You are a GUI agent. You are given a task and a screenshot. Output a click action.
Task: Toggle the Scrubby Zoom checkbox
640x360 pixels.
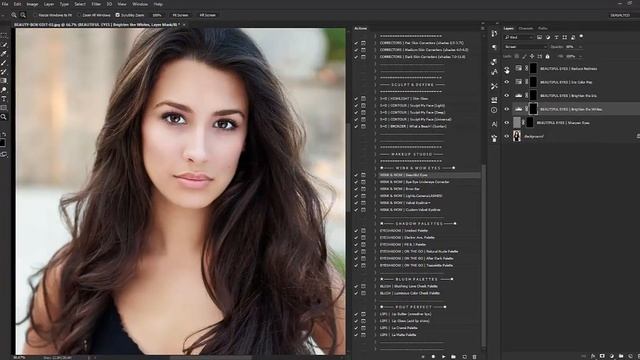(x=118, y=15)
